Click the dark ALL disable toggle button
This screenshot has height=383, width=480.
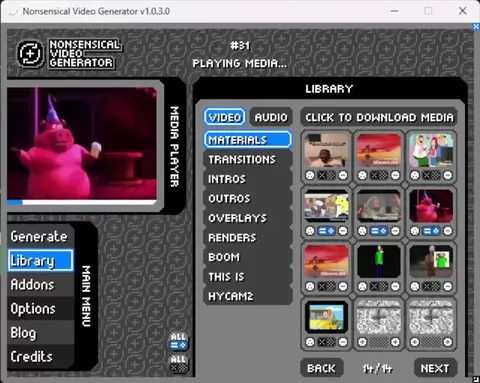(179, 364)
